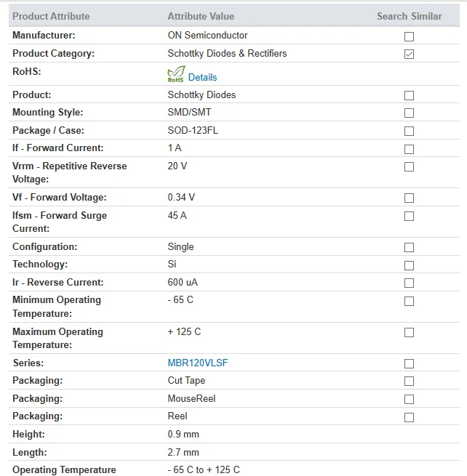Click the Package / Case: label

coord(48,131)
